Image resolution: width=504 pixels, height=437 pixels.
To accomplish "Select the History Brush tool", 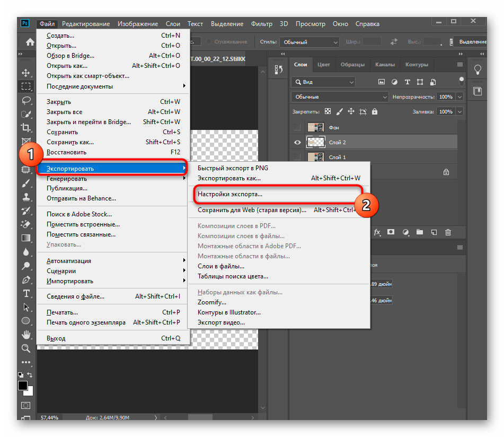I will pyautogui.click(x=26, y=211).
